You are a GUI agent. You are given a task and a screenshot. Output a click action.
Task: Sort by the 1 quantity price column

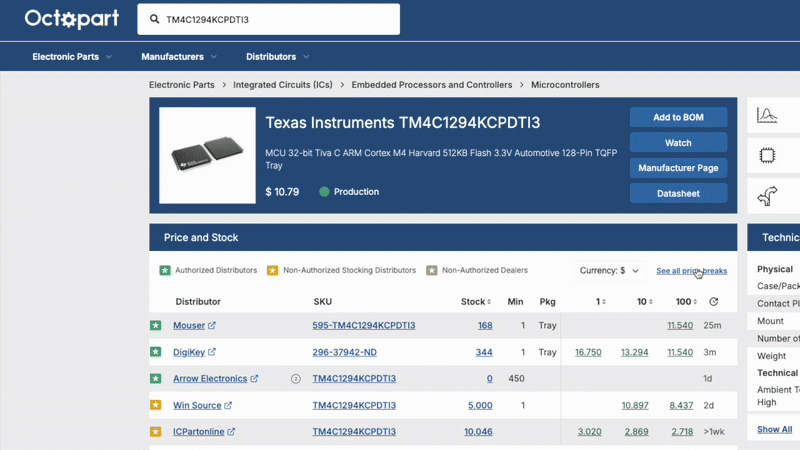tap(601, 302)
